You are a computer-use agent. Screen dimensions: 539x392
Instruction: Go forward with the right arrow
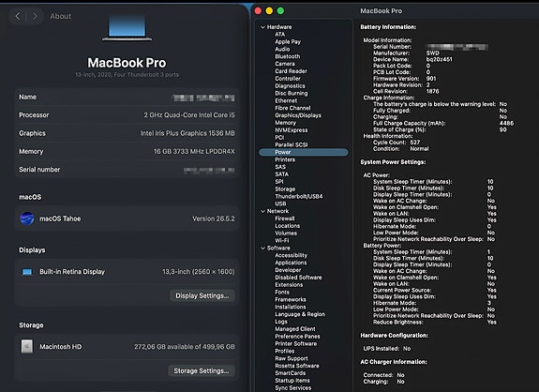(35, 16)
